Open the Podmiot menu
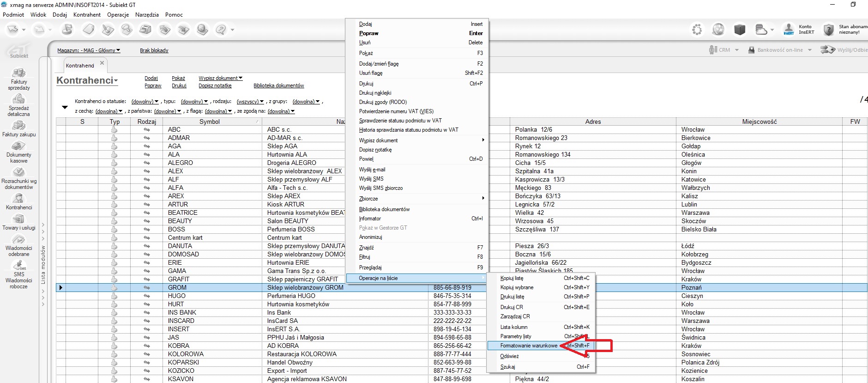Screen dimensions: 868x383 [13, 14]
